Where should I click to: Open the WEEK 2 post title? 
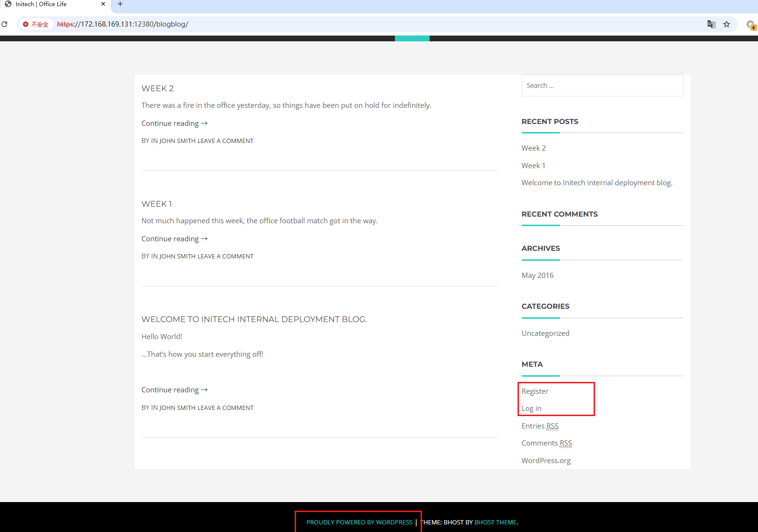[158, 88]
